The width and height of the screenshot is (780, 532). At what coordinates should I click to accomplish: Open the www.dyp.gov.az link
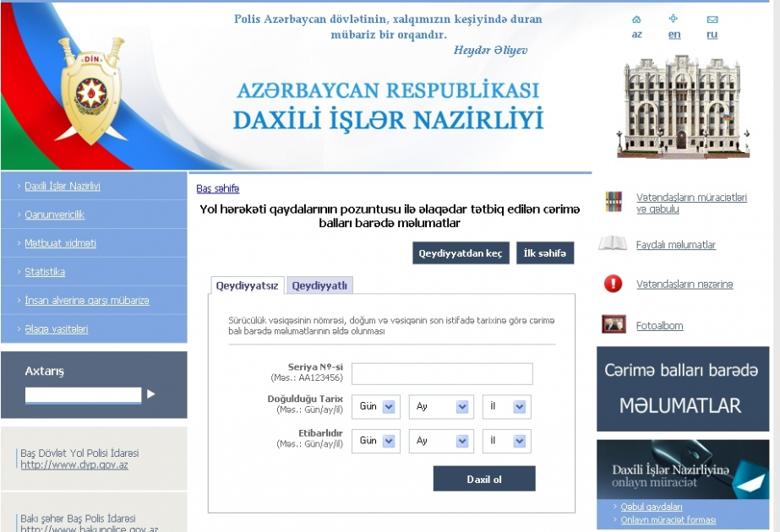click(74, 465)
